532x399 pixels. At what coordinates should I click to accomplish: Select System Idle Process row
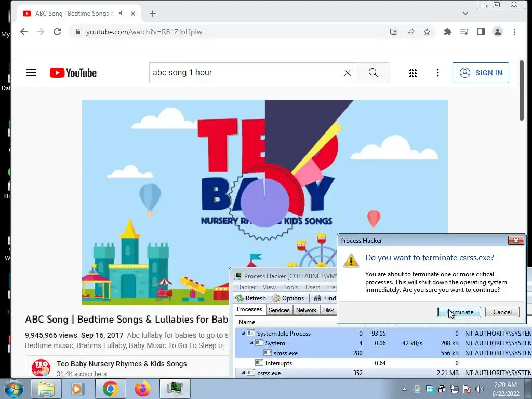click(383, 334)
